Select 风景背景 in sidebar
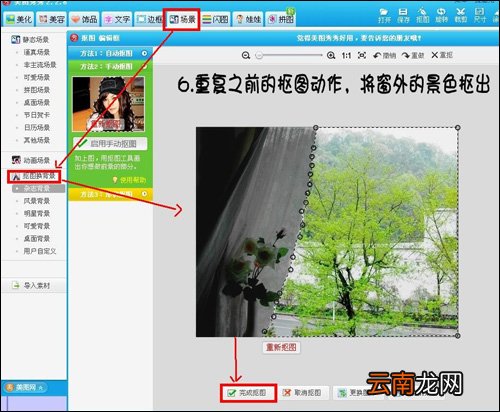 coord(37,201)
